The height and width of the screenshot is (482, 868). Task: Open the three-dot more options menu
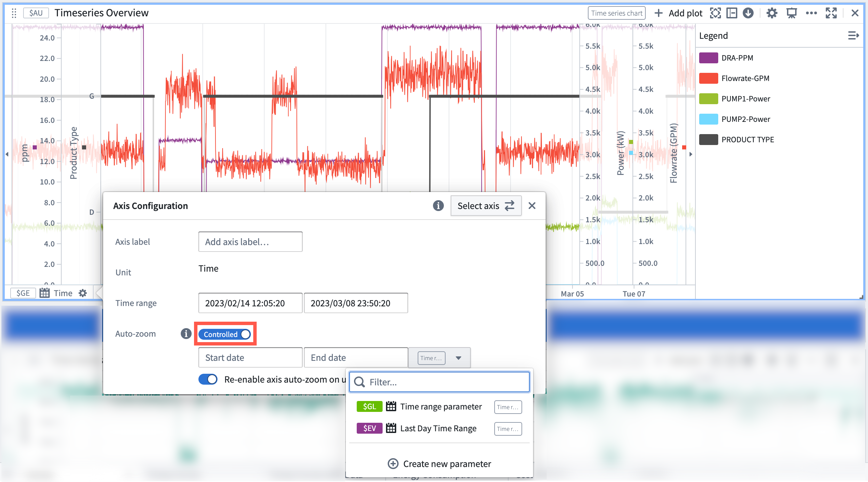(x=811, y=13)
